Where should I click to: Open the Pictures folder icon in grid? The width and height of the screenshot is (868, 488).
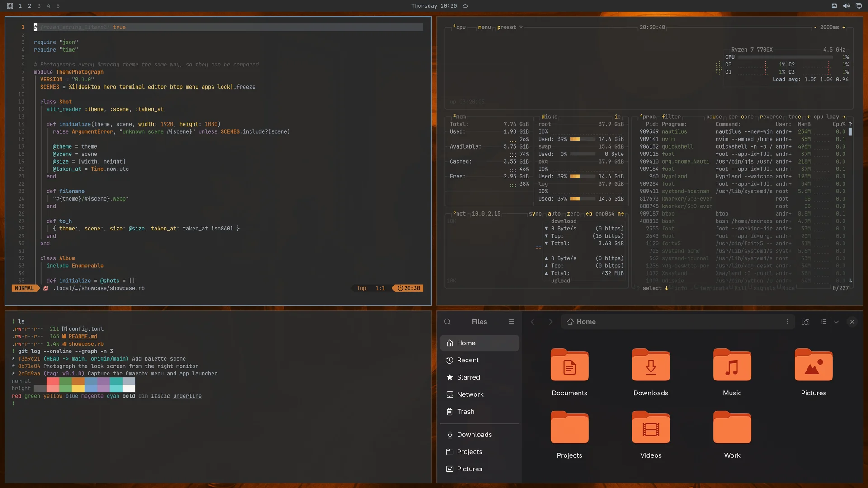814,365
